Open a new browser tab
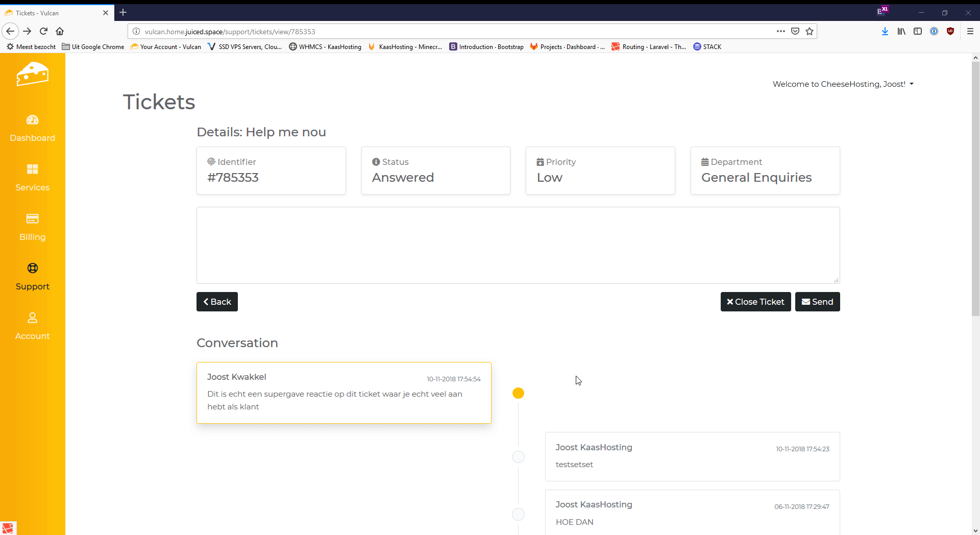This screenshot has height=535, width=980. [x=123, y=13]
